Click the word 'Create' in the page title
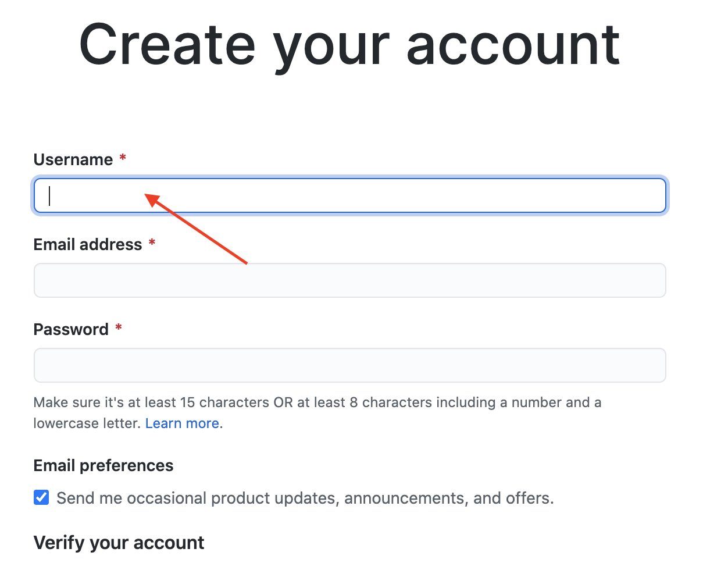728x563 pixels. (x=167, y=45)
